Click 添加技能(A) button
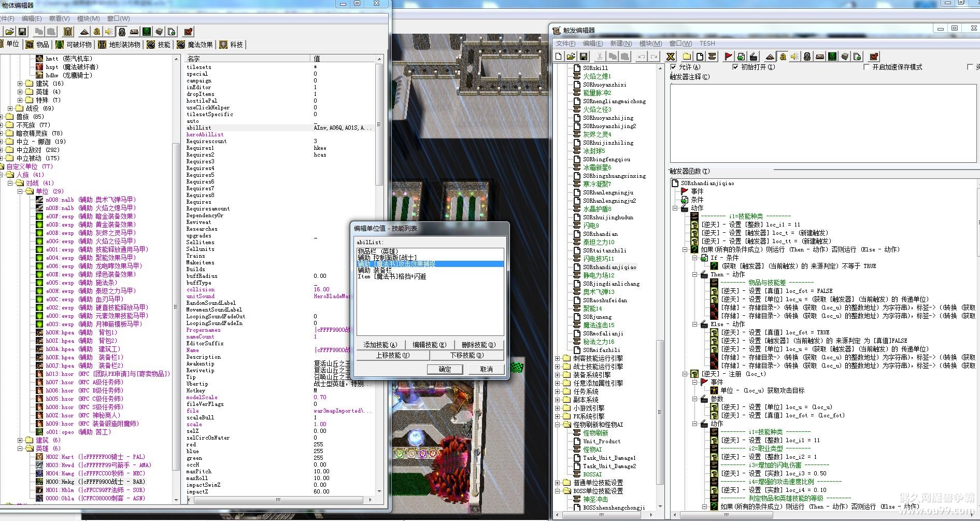The image size is (980, 521). click(380, 345)
